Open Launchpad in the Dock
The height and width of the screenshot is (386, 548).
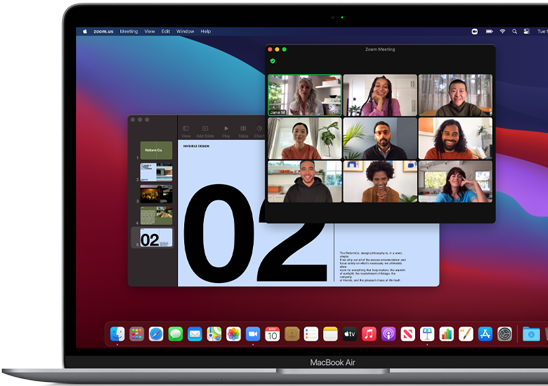point(137,334)
